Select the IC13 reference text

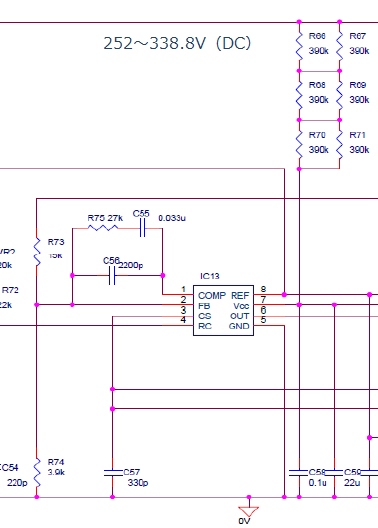pos(210,276)
